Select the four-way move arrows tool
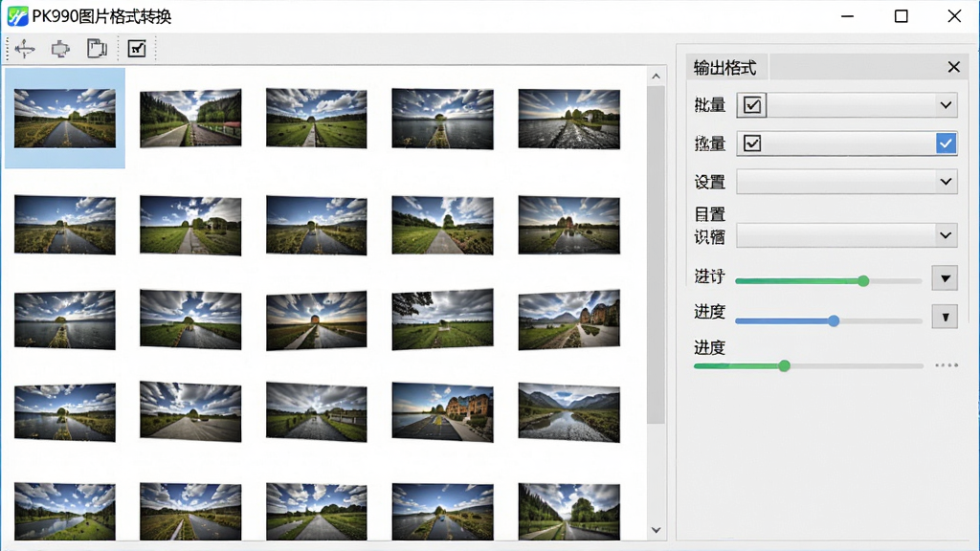Screen dimensions: 980x551 25,49
